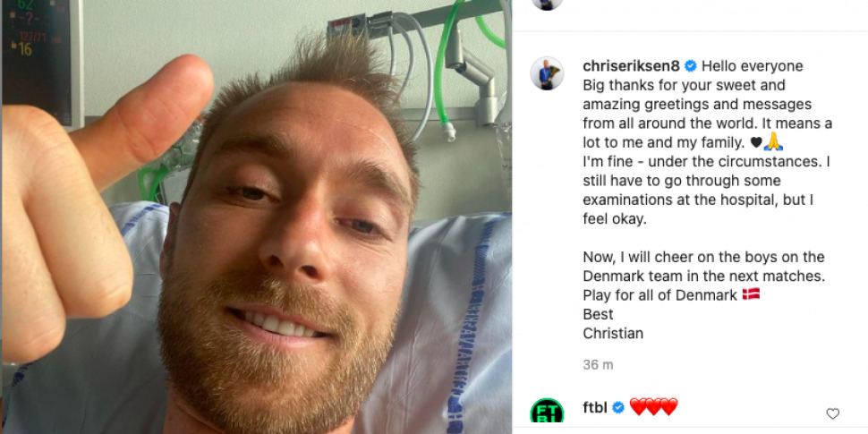Click verified badge beside chriseriksen8
This screenshot has height=434, width=868.
[x=690, y=66]
